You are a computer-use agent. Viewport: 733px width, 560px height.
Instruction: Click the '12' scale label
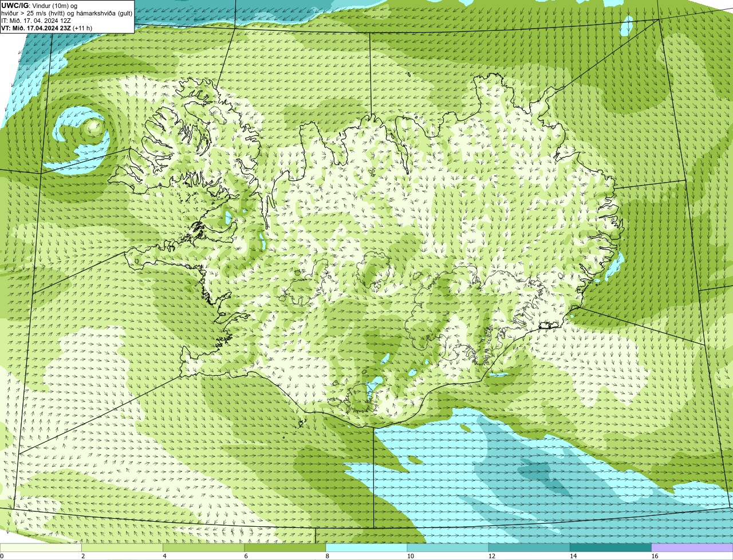[x=491, y=556]
